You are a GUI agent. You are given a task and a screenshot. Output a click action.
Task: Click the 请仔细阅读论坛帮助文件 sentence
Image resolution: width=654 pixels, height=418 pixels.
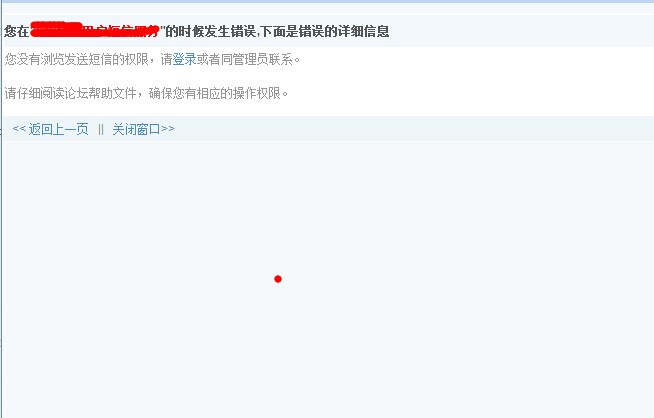(x=70, y=93)
